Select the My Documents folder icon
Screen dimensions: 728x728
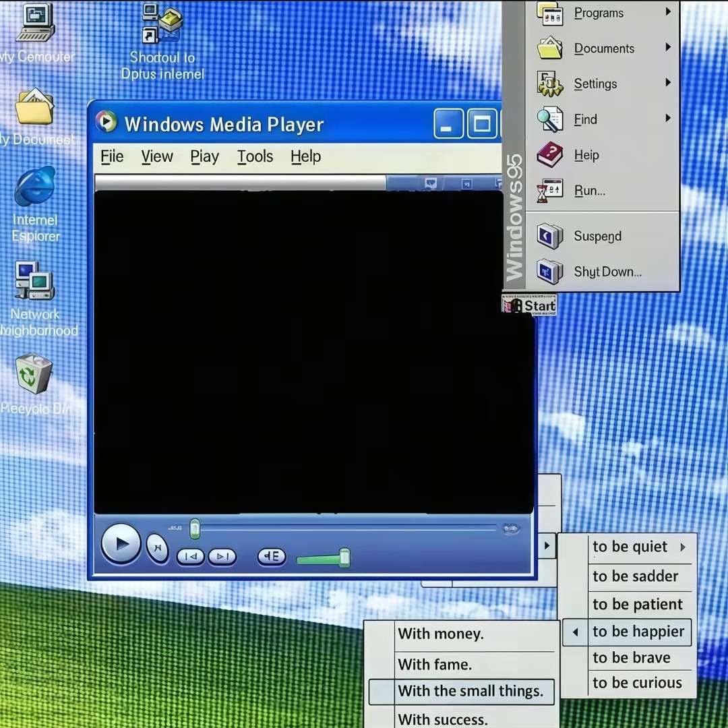point(34,107)
